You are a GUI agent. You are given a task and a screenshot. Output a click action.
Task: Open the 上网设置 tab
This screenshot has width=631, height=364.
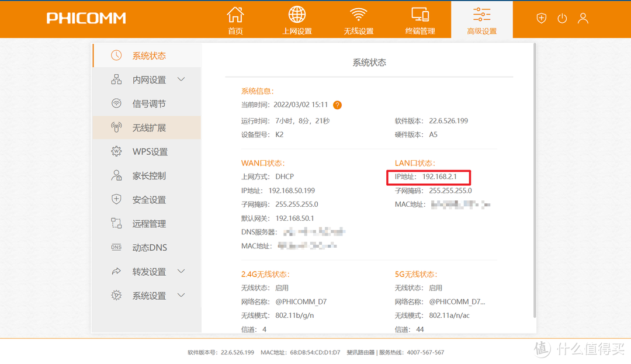(x=297, y=20)
